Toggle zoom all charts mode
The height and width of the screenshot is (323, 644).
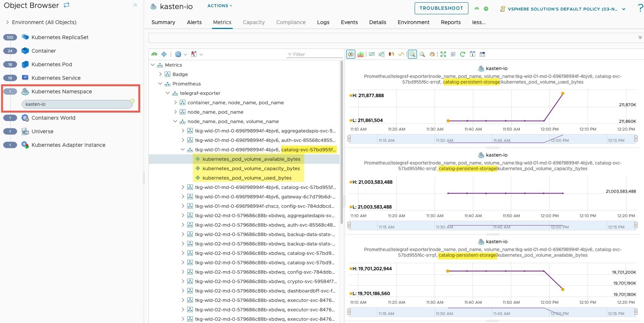tap(412, 54)
